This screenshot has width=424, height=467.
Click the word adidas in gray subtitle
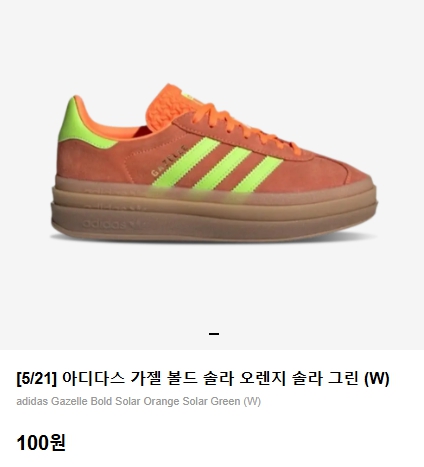32,401
